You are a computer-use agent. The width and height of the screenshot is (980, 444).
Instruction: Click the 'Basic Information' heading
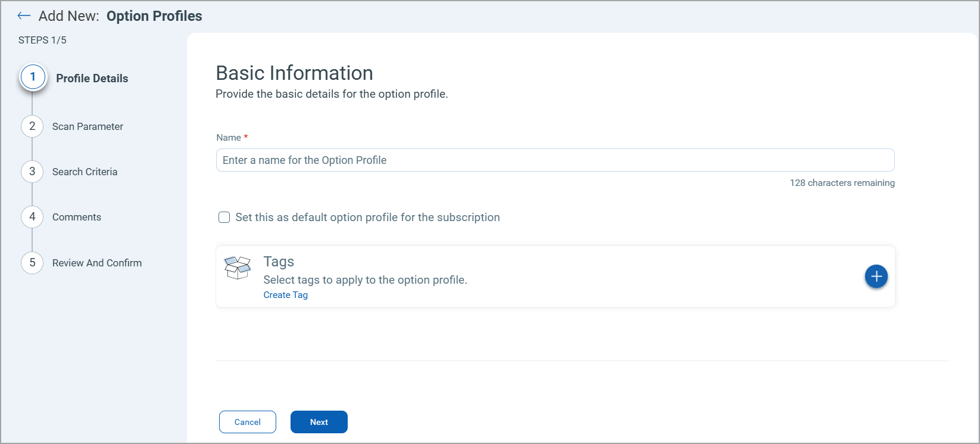click(x=294, y=73)
